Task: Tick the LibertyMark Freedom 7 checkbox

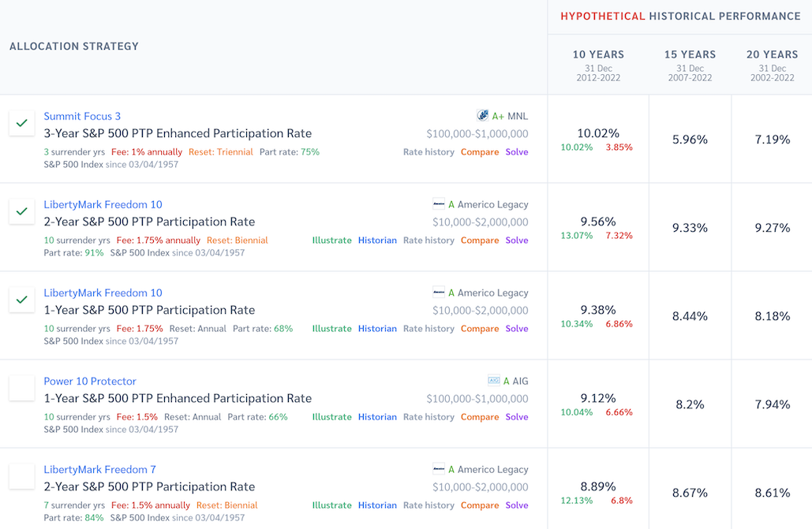Action: (22, 476)
